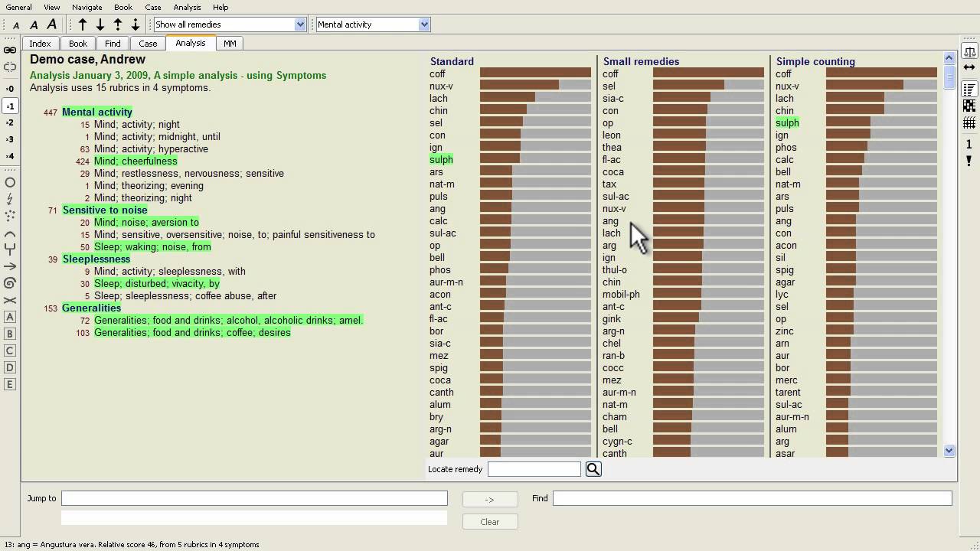This screenshot has width=980, height=551.
Task: Click the horizontal double arrow icon
Action: click(x=969, y=67)
